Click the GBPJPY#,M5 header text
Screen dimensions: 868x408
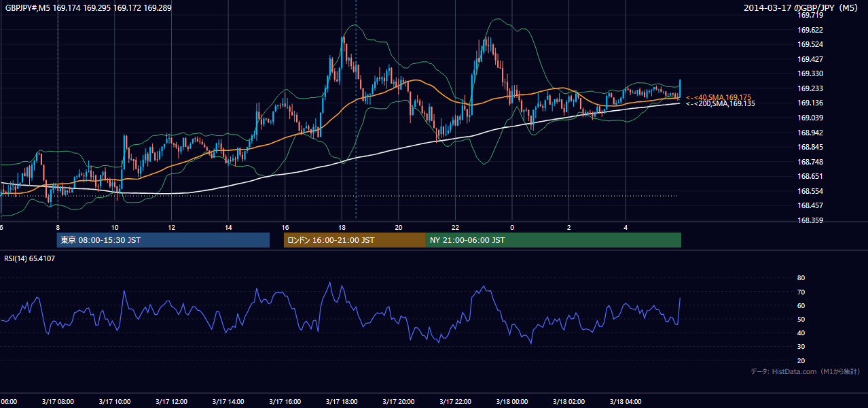(x=88, y=7)
